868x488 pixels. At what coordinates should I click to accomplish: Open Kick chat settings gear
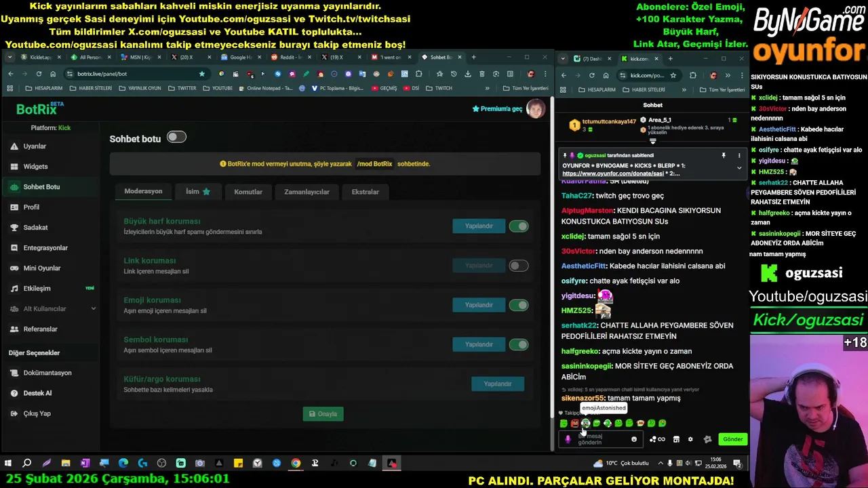pyautogui.click(x=690, y=439)
